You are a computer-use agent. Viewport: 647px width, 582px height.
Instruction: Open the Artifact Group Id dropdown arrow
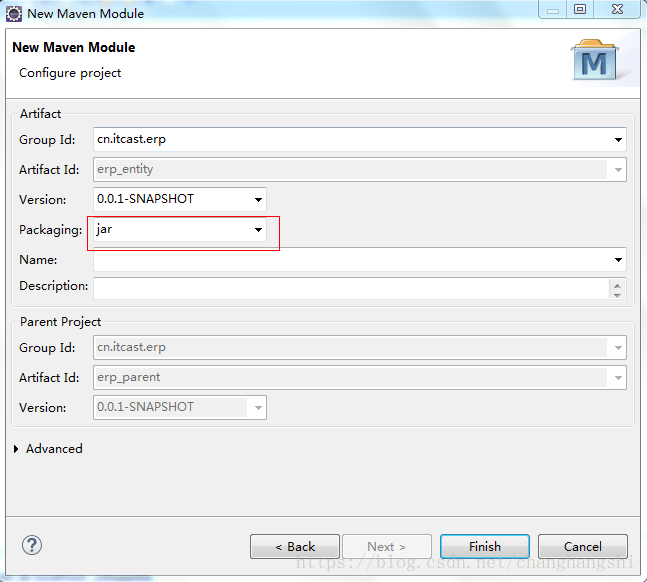[x=618, y=140]
